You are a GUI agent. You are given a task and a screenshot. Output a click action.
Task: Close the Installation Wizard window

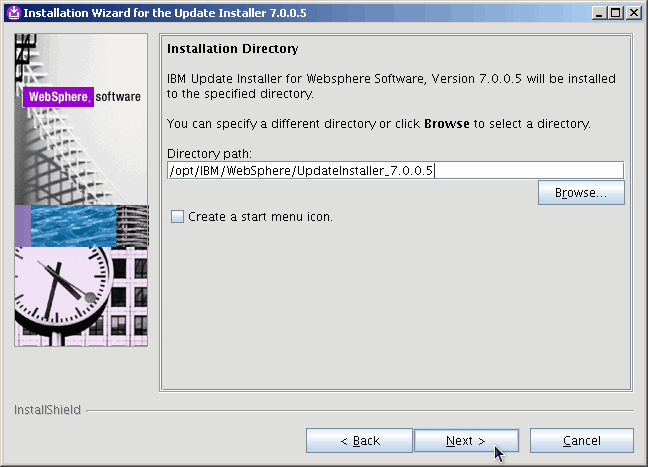(x=633, y=12)
